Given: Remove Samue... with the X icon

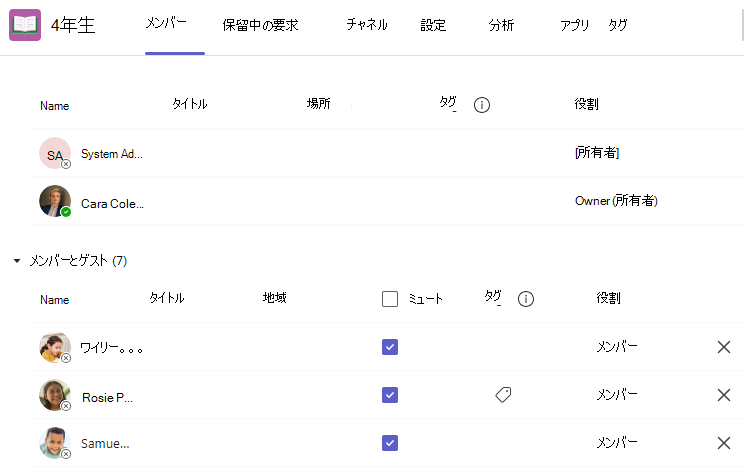Looking at the screenshot, I should 724,443.
